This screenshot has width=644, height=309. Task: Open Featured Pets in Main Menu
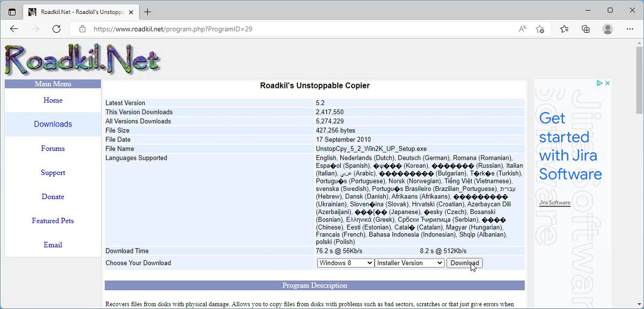click(x=53, y=221)
